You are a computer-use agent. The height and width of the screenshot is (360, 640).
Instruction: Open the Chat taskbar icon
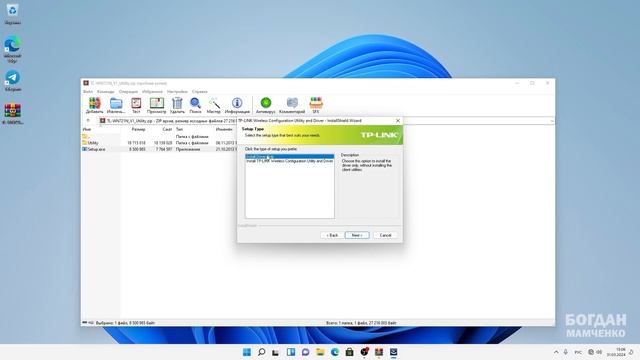tap(305, 352)
